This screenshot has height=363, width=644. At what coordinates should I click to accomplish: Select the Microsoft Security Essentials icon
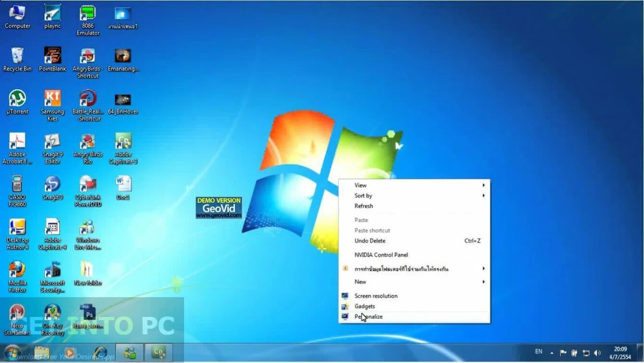(x=52, y=277)
